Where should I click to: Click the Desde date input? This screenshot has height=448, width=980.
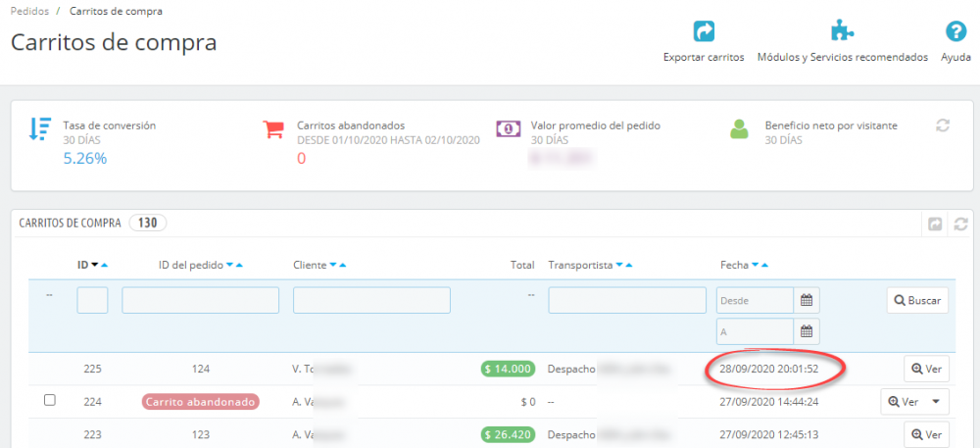(755, 301)
